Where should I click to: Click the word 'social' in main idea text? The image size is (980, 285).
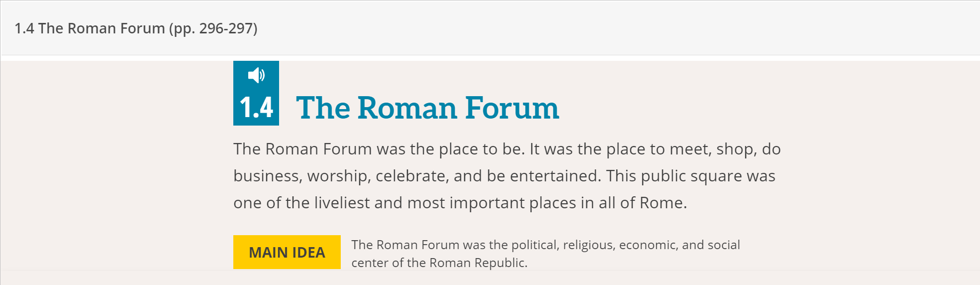(724, 245)
